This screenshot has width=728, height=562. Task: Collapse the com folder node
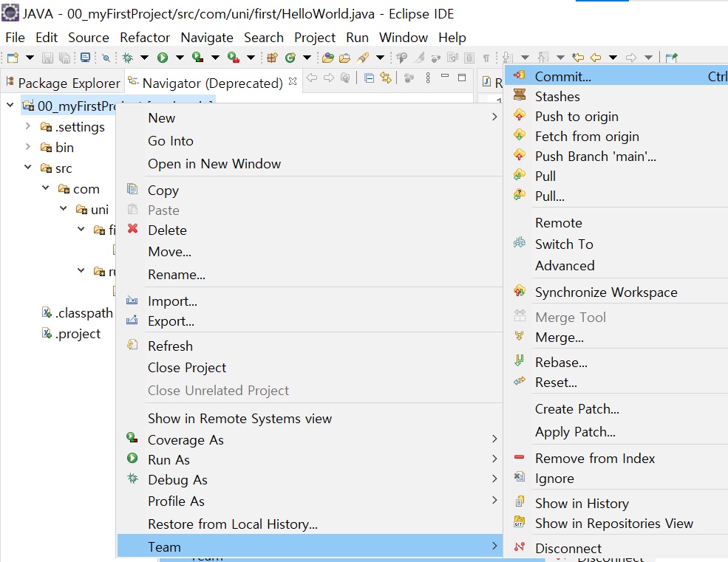46,188
